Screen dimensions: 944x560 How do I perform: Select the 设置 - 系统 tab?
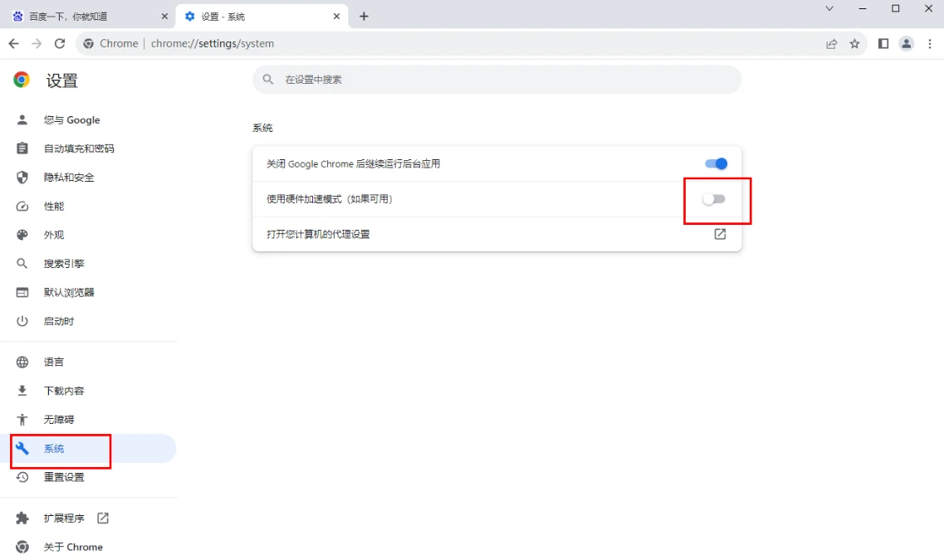click(x=262, y=17)
